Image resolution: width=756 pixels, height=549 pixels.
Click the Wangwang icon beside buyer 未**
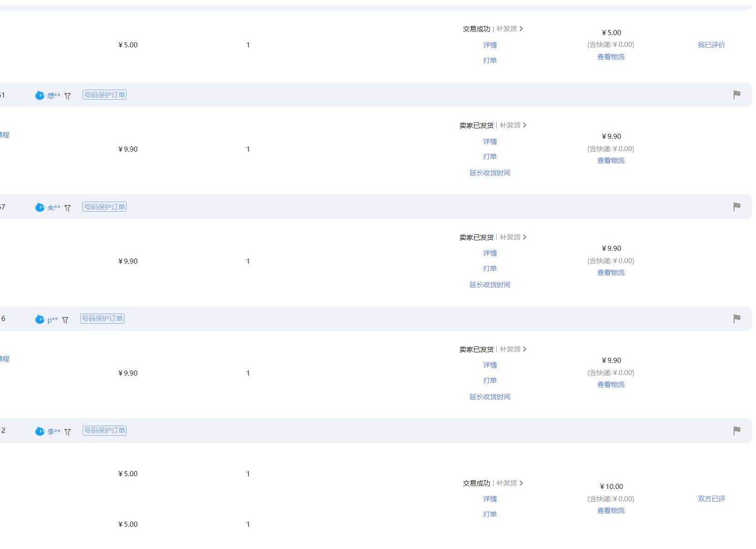pyautogui.click(x=40, y=207)
